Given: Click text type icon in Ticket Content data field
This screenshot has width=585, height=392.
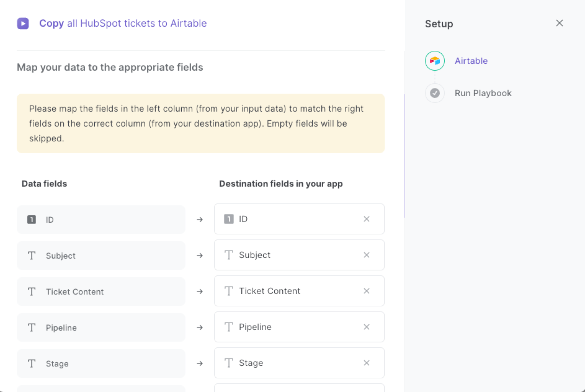Looking at the screenshot, I should 31,291.
